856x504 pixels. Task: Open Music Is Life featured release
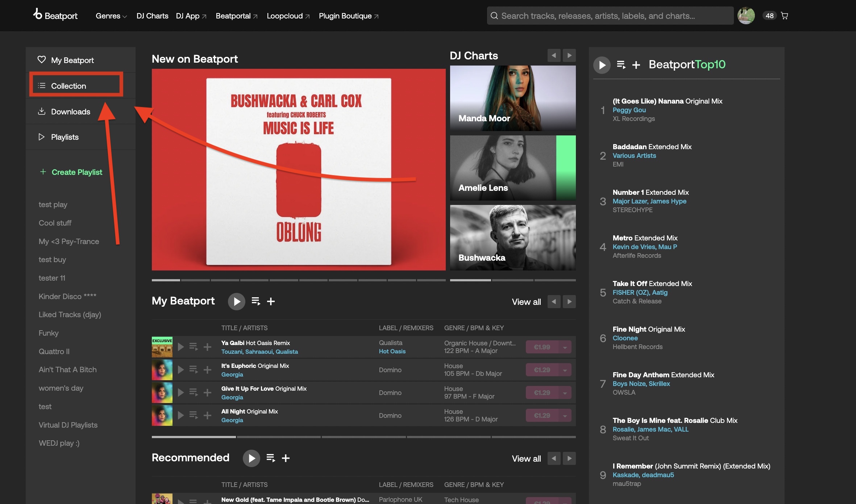click(x=299, y=169)
